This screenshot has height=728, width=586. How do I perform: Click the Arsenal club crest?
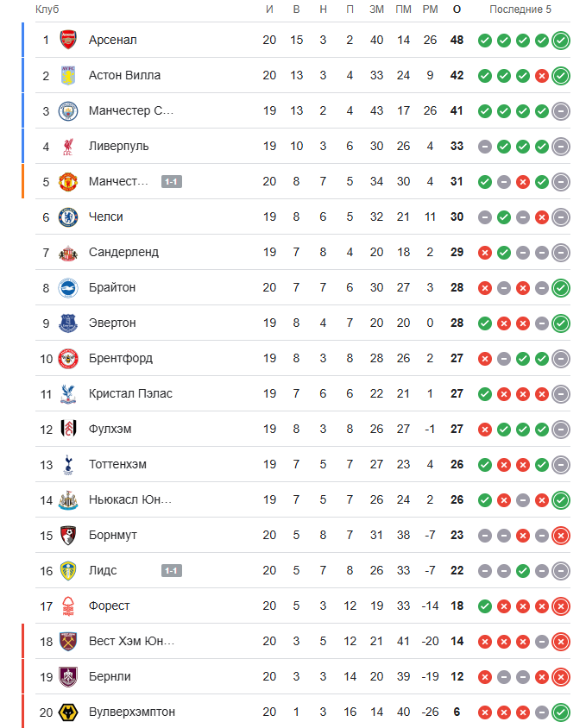pos(68,40)
